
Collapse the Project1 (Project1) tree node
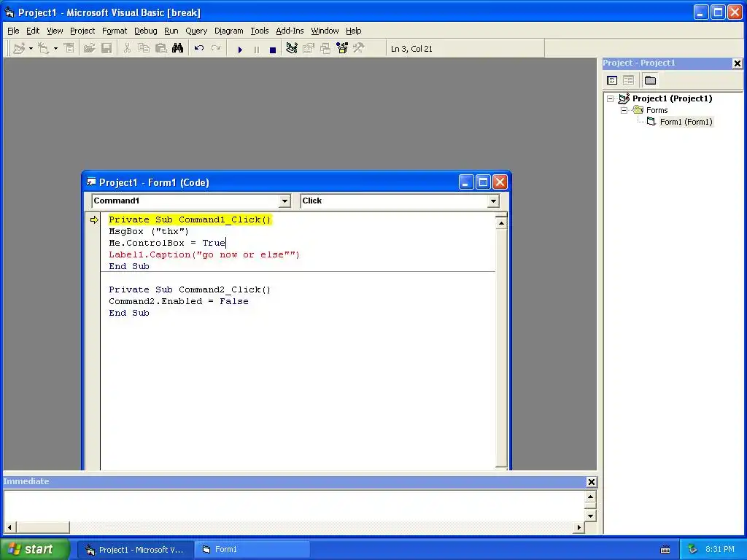611,98
